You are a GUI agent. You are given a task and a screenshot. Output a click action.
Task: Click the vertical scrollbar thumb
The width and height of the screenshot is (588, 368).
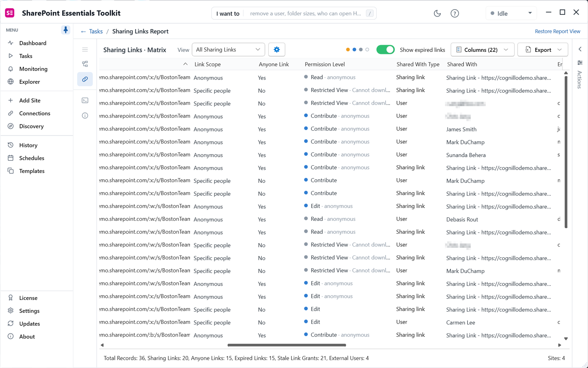566,152
